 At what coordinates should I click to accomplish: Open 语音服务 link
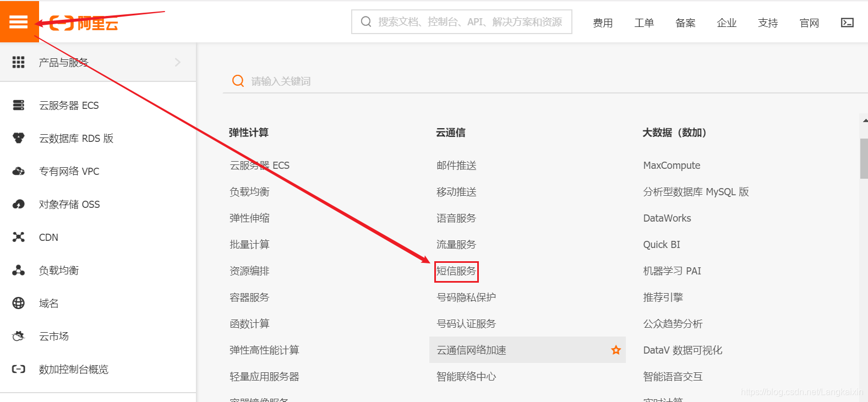[456, 218]
